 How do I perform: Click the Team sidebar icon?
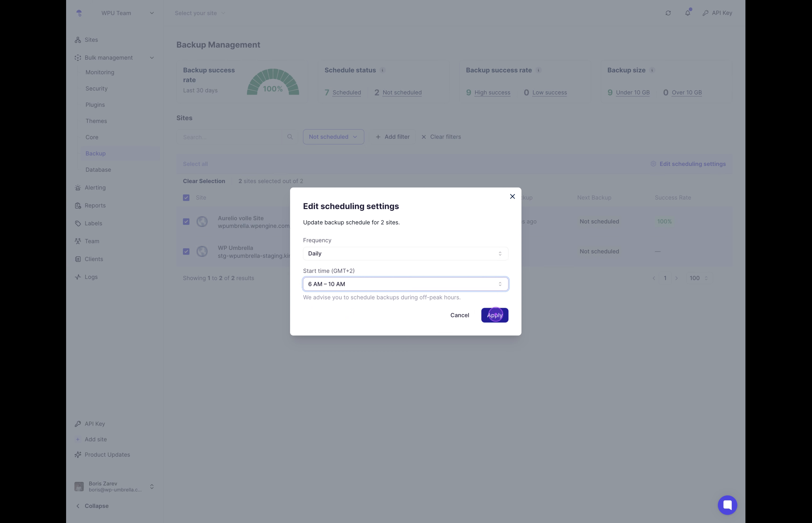[x=78, y=241]
